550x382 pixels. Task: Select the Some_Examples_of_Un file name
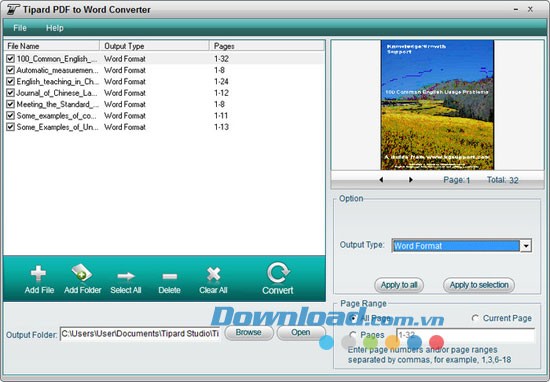click(x=58, y=127)
